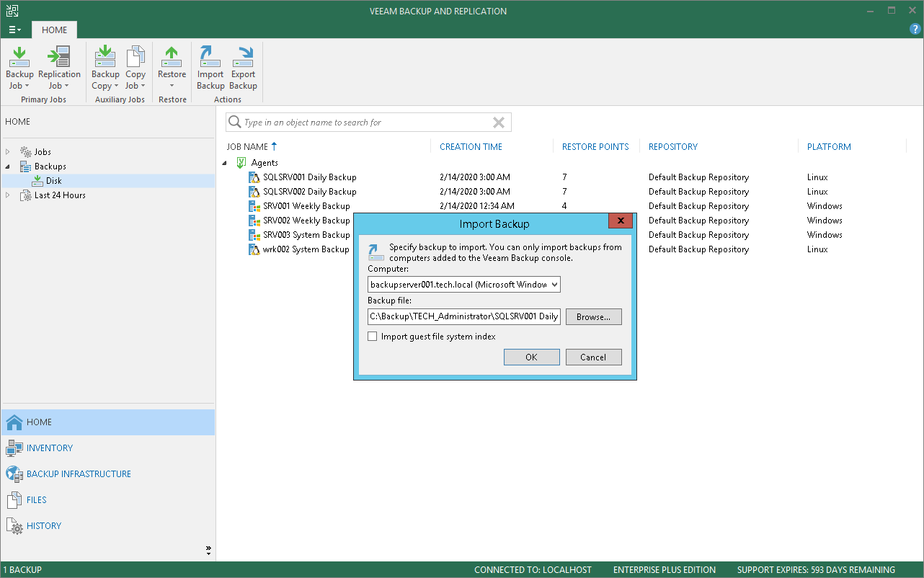Click the Browse... button
Screen dimensions: 924x578
click(x=593, y=316)
